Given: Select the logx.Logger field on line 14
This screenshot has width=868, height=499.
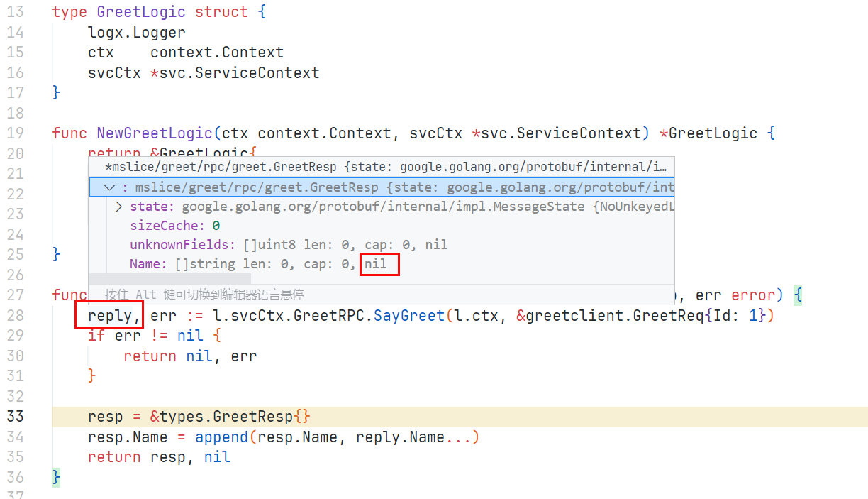Looking at the screenshot, I should pos(137,32).
